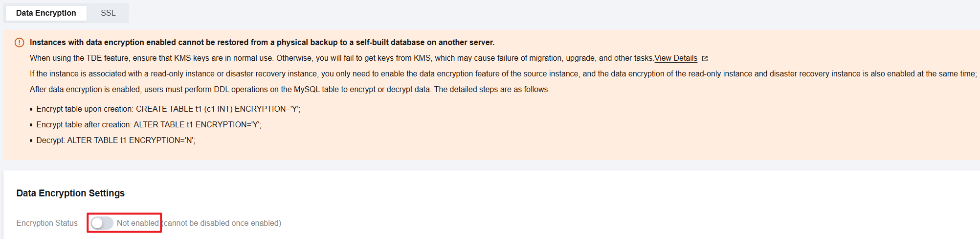Click the orange warning exclamation icon

[20, 43]
